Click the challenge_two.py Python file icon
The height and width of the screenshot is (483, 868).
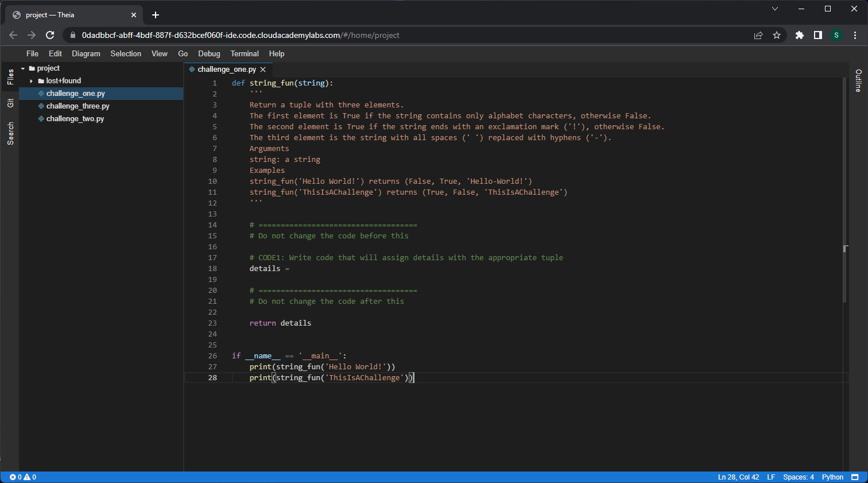click(x=41, y=119)
